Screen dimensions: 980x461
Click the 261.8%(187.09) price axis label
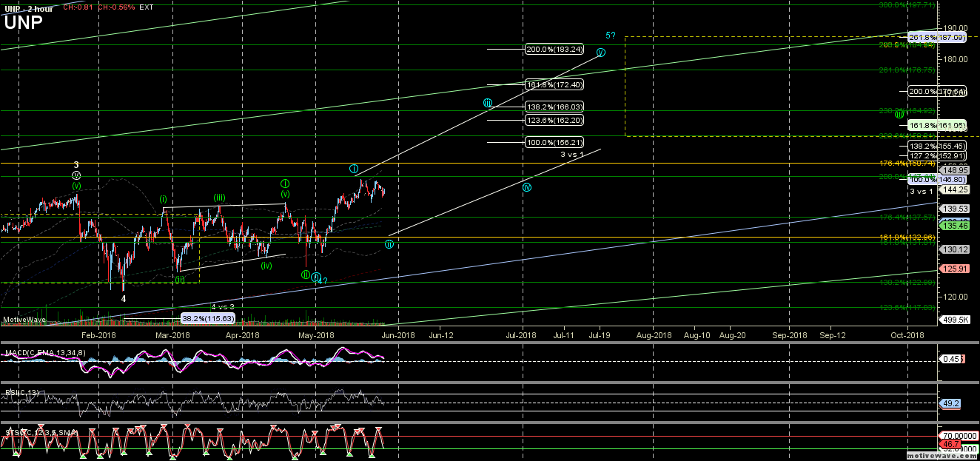point(937,36)
